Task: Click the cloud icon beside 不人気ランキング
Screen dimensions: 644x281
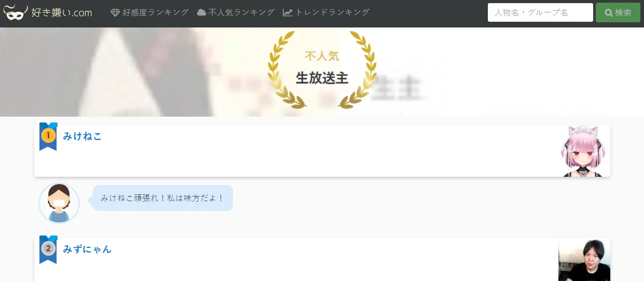Action: 201,12
